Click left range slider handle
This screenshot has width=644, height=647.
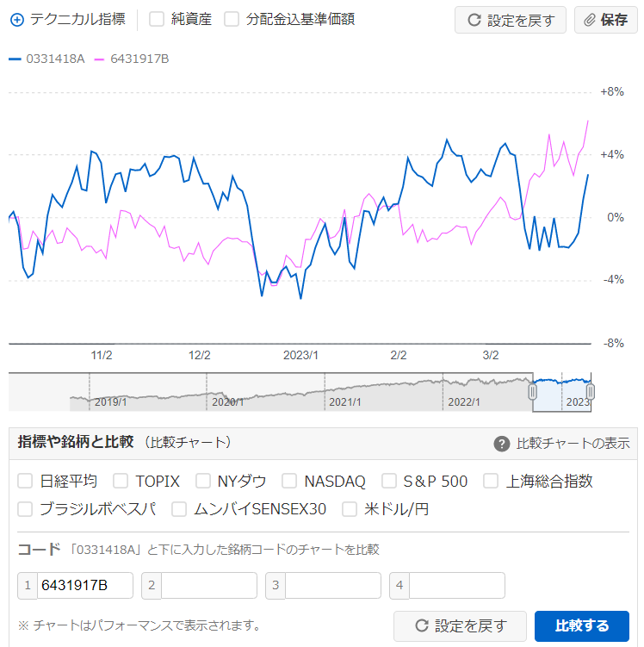tap(532, 392)
